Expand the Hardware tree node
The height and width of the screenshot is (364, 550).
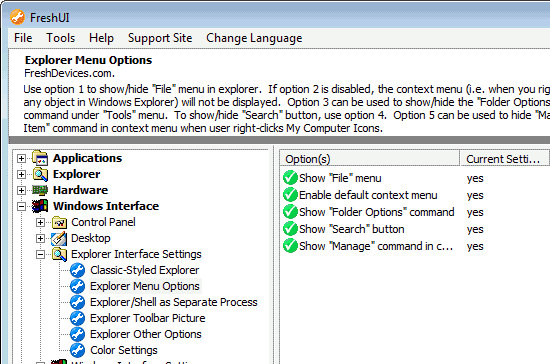click(x=21, y=190)
